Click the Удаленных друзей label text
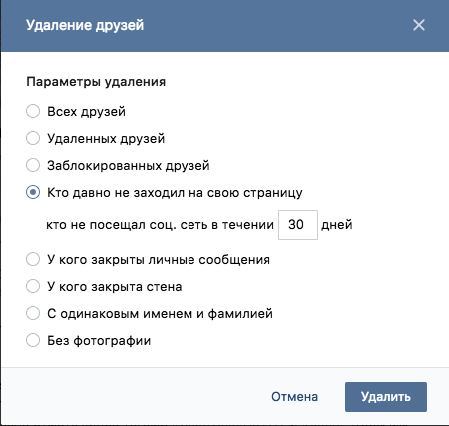The height and width of the screenshot is (426, 449). click(106, 139)
